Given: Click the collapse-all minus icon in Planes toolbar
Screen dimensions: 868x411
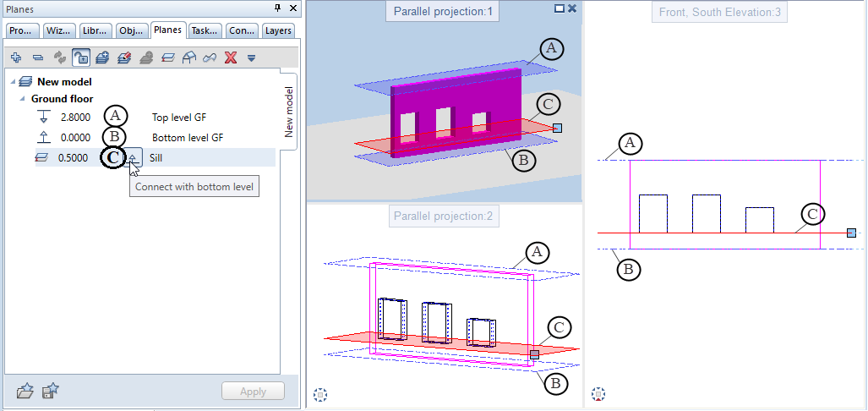Looking at the screenshot, I should click(x=38, y=58).
